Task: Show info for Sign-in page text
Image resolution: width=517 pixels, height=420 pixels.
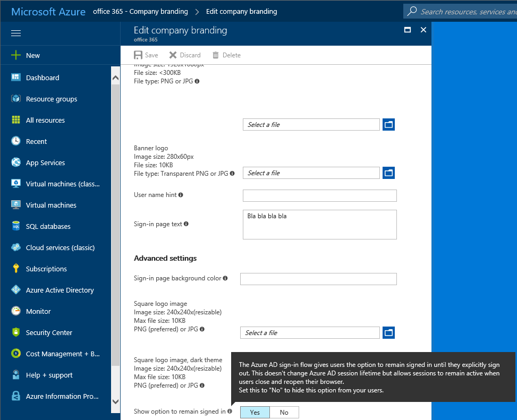Action: 187,224
